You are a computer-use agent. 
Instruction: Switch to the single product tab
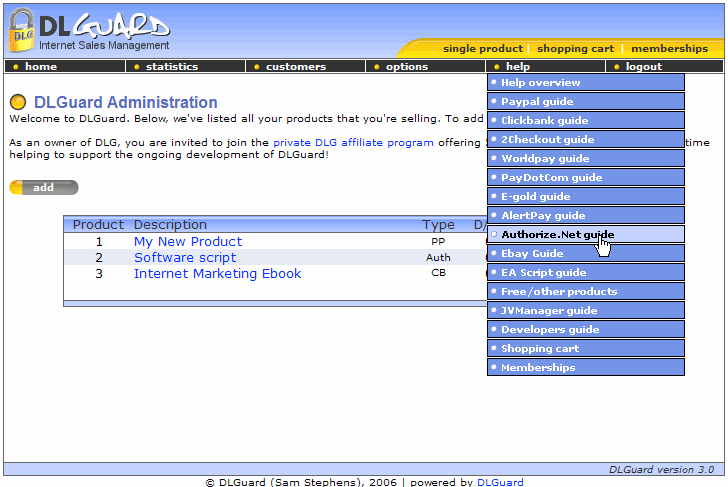coord(483,49)
